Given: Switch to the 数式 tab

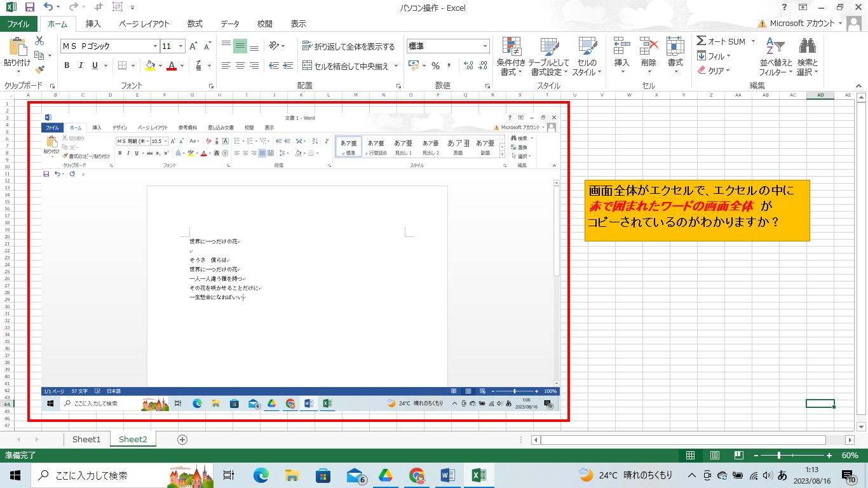Looking at the screenshot, I should (195, 24).
